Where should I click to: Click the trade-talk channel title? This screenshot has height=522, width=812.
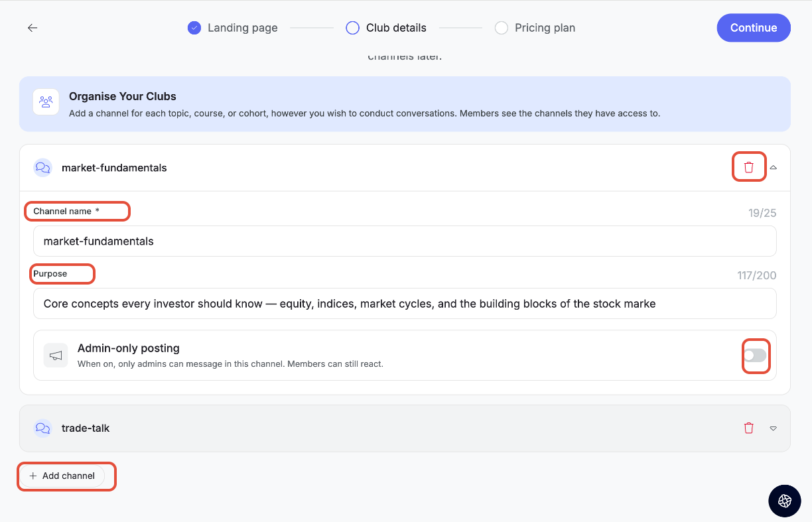[x=86, y=428]
